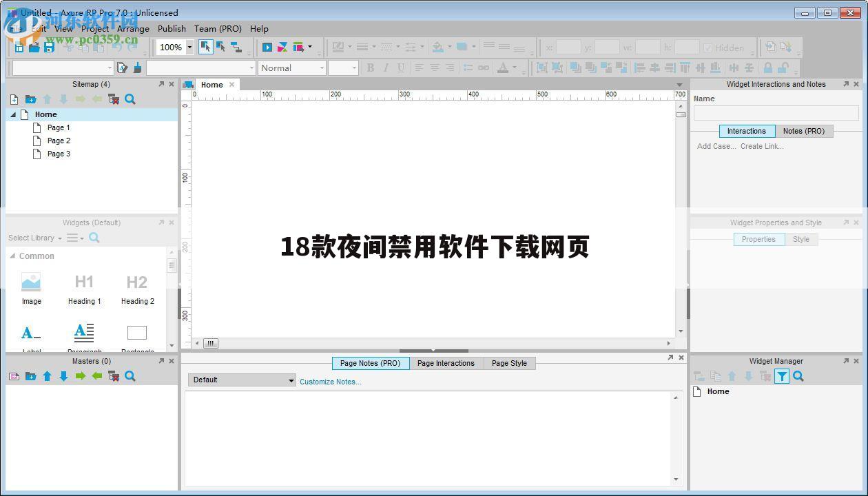Screen dimensions: 868x496
Task: Open the Publish dropdown arrow
Action: coord(309,47)
